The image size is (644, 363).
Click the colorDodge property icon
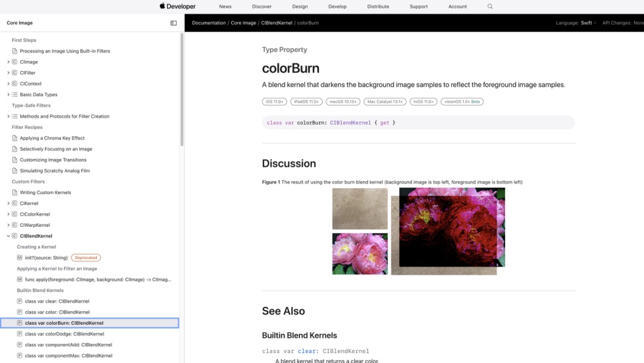20,334
